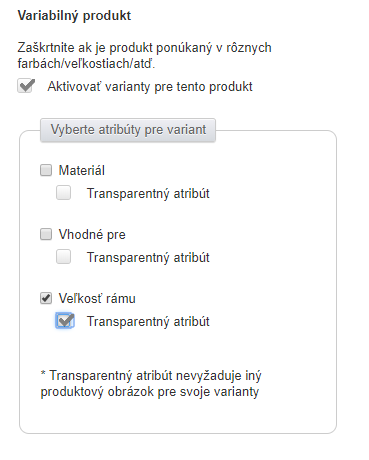
Task: Uncheck the Aktivovať varianty pre tento produkt checkbox
Action: [x=26, y=86]
